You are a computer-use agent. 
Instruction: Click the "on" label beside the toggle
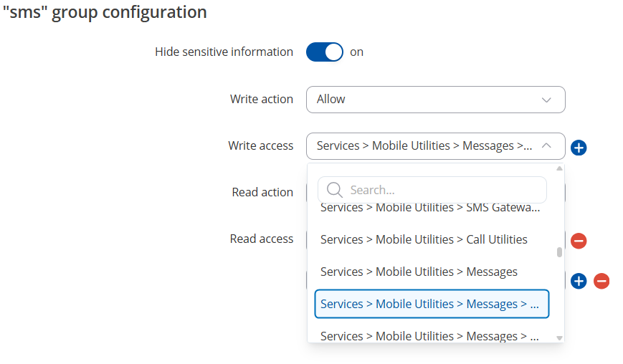tap(356, 52)
